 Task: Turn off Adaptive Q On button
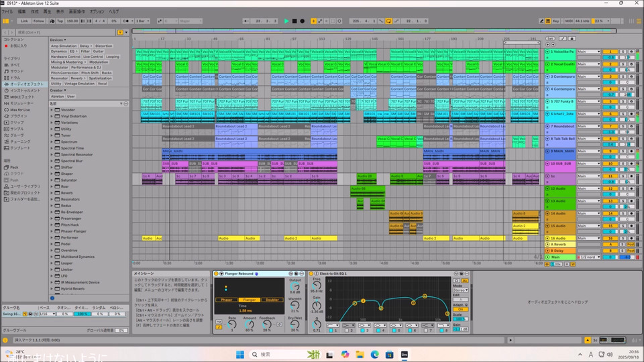coord(460,309)
